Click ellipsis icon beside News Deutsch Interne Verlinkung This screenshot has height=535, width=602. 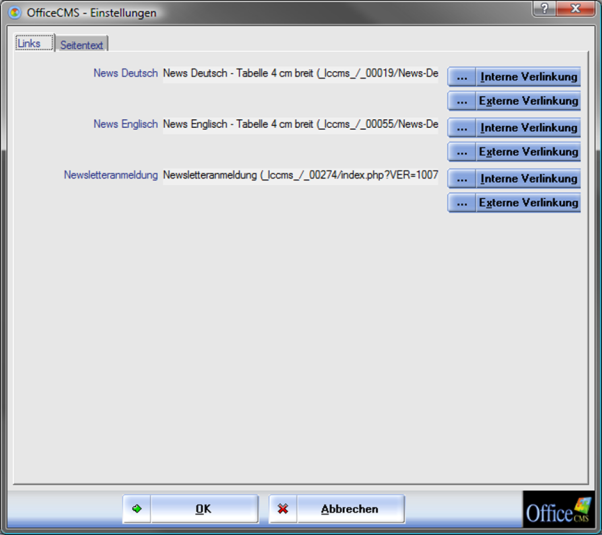click(x=462, y=77)
